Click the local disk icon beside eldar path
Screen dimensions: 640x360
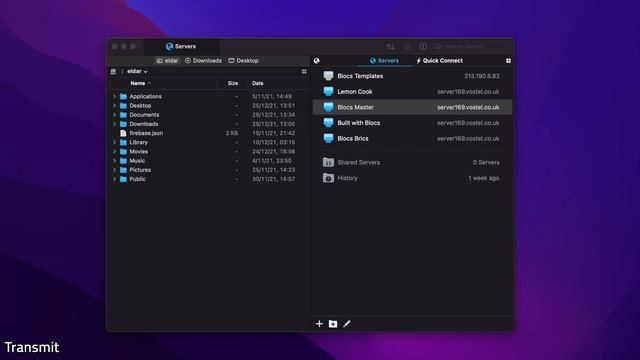113,71
